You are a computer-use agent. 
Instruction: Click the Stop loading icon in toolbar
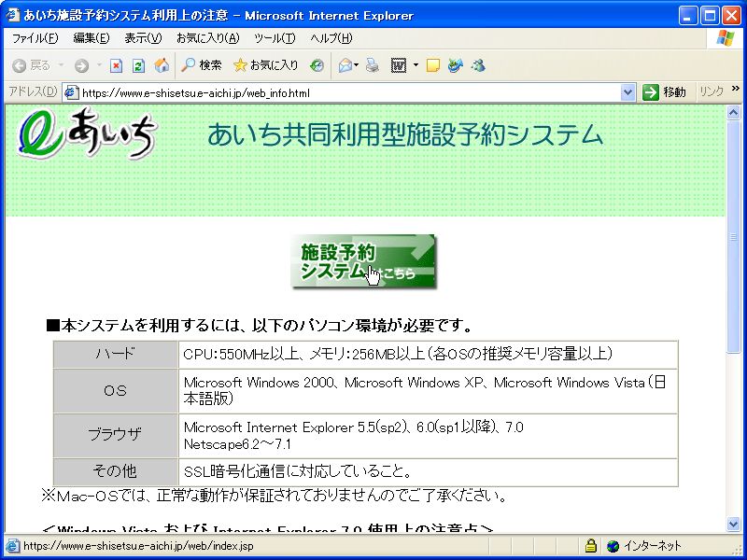117,65
